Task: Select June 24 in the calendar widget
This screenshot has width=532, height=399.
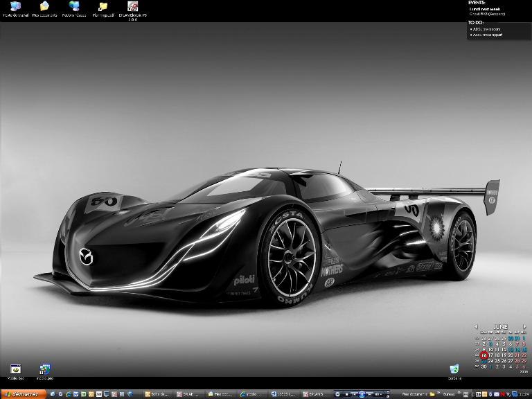Action: [x=491, y=361]
